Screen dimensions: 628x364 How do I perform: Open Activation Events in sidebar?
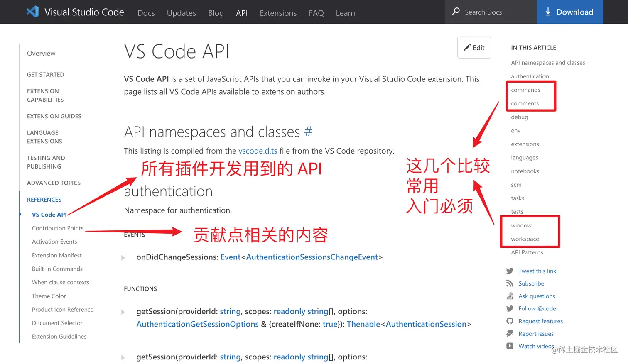[x=54, y=242]
